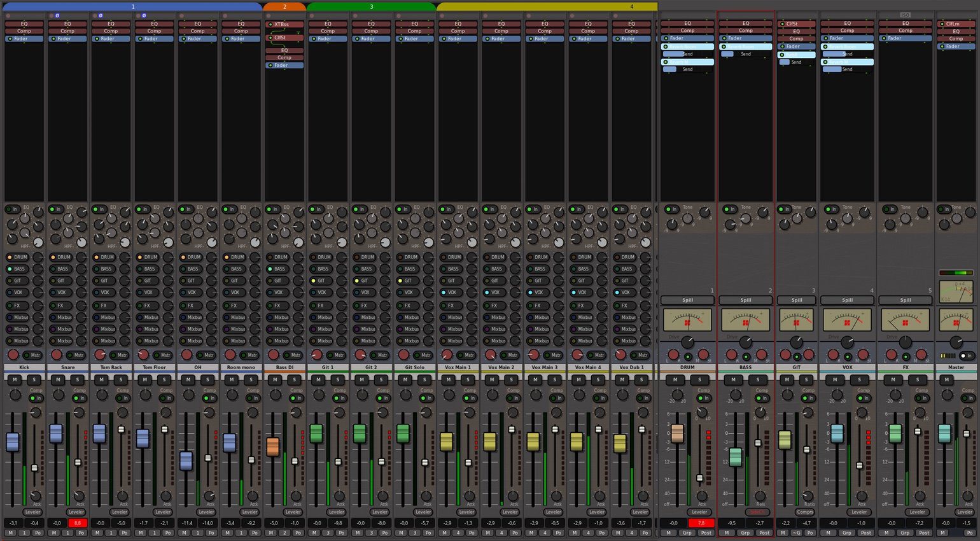
Task: Click the Kick compressor Attk knob
Action: tap(36, 496)
